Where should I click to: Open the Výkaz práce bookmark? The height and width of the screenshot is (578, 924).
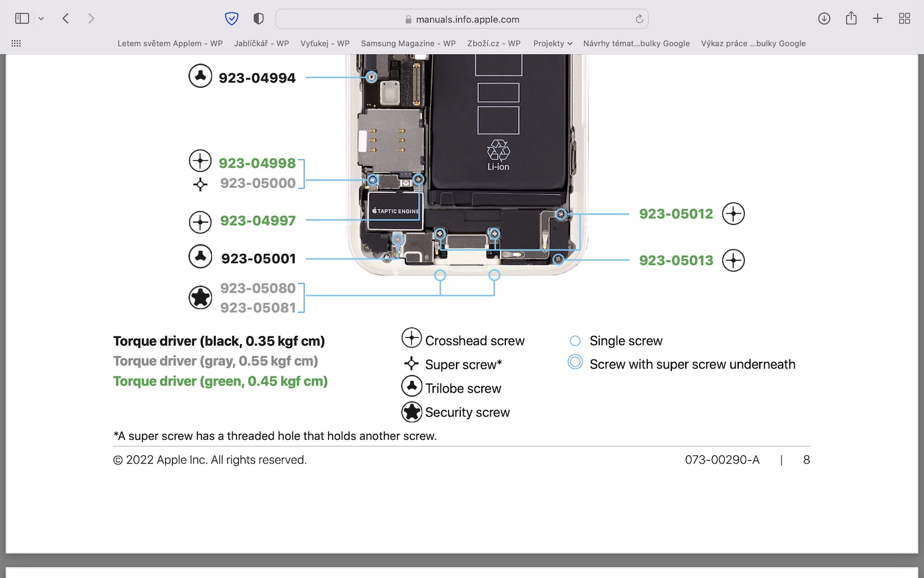coord(753,43)
